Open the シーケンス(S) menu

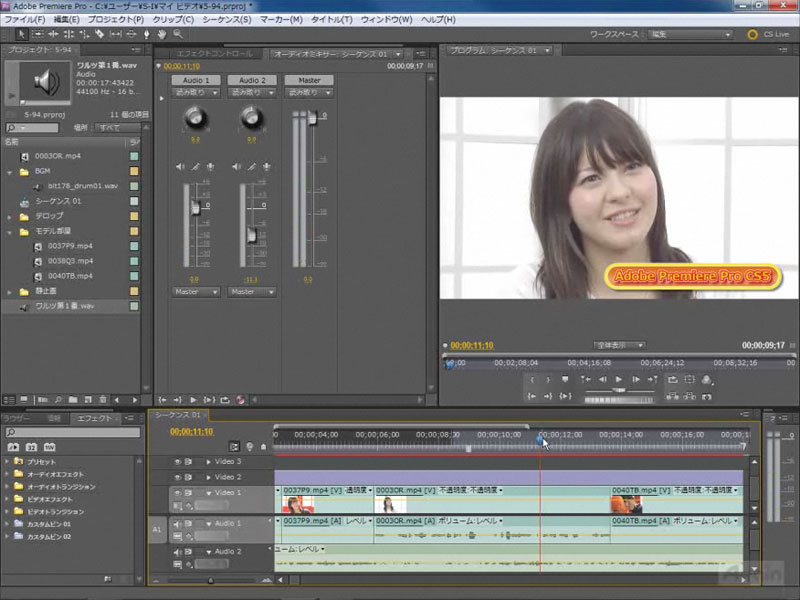[x=225, y=19]
